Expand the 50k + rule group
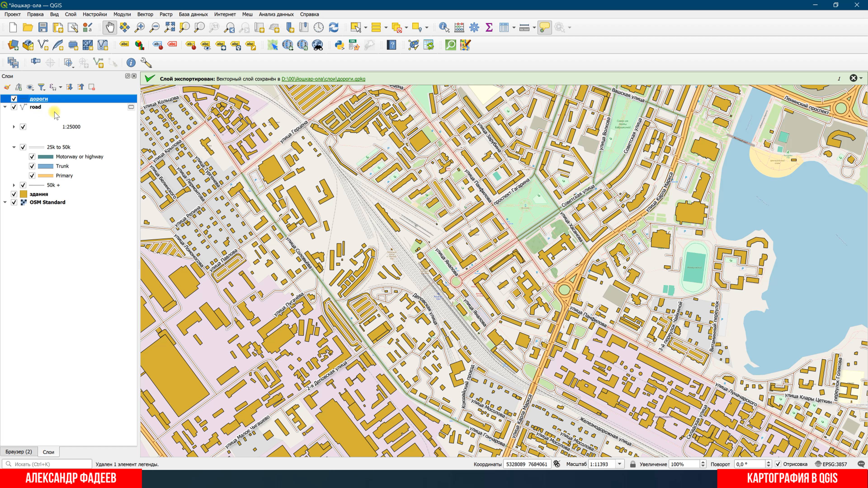Screen dimensions: 868x488 pyautogui.click(x=14, y=185)
